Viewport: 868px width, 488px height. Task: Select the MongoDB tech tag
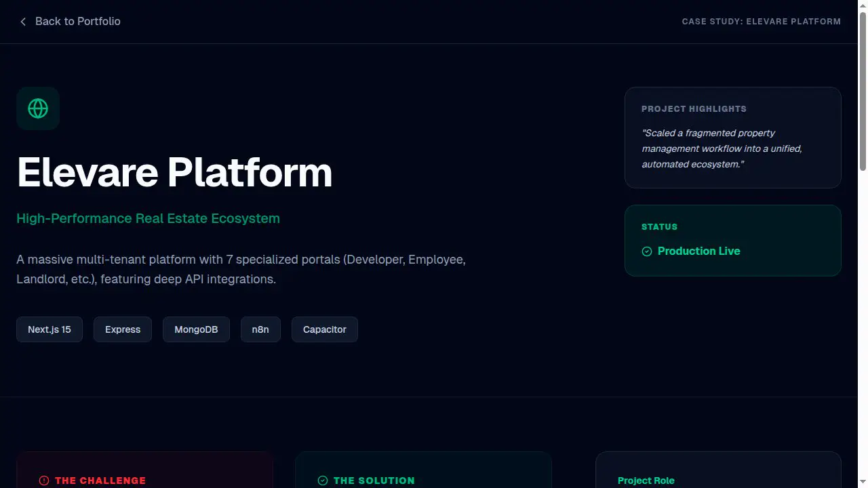(x=196, y=329)
